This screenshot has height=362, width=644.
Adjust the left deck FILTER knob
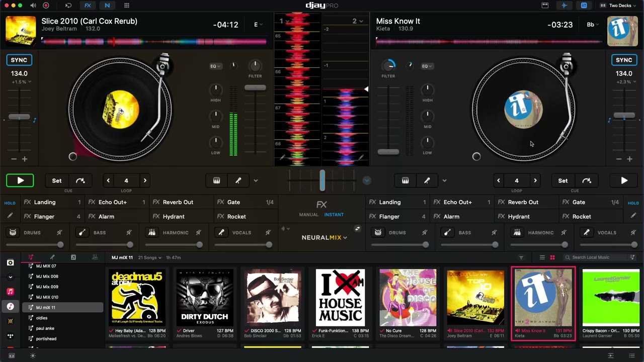pyautogui.click(x=255, y=65)
